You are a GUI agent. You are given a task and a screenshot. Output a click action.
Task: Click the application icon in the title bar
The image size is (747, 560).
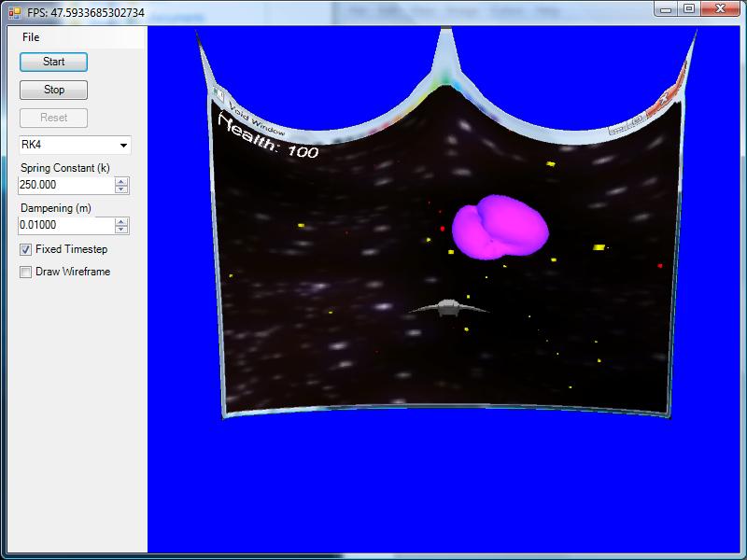click(14, 13)
